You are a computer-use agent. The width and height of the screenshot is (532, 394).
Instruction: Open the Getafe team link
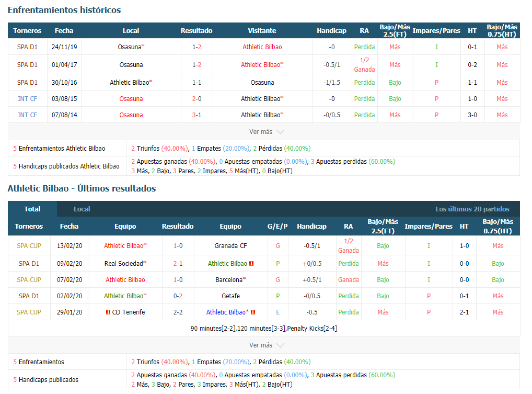pos(230,296)
